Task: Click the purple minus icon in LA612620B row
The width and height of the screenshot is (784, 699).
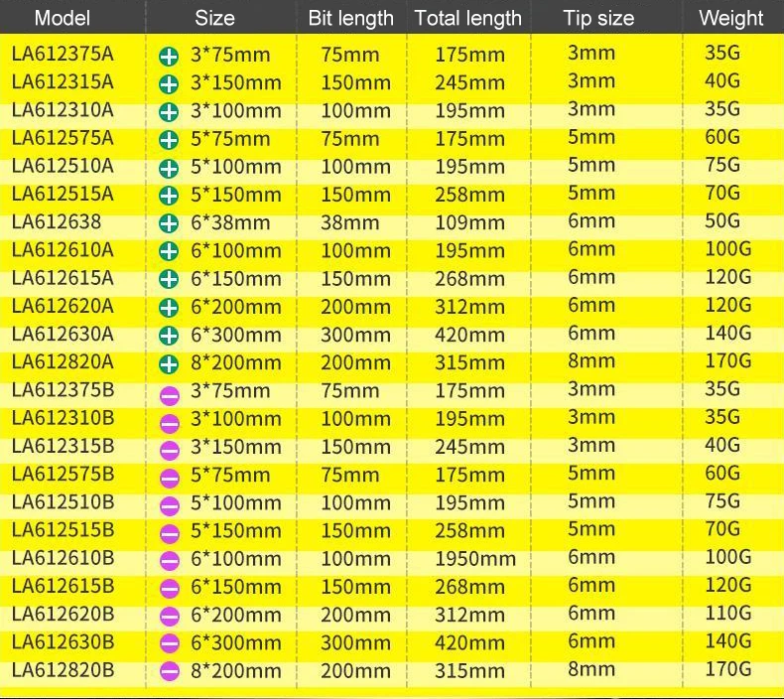Action: click(170, 617)
